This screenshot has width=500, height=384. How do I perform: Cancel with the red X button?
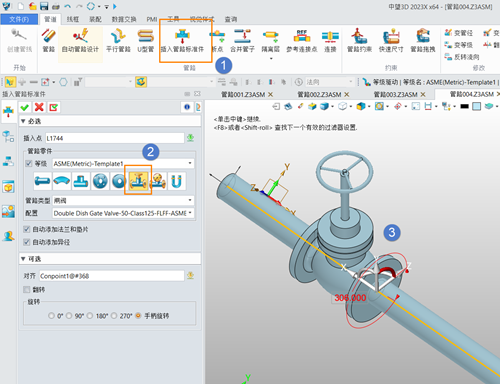tap(39, 107)
